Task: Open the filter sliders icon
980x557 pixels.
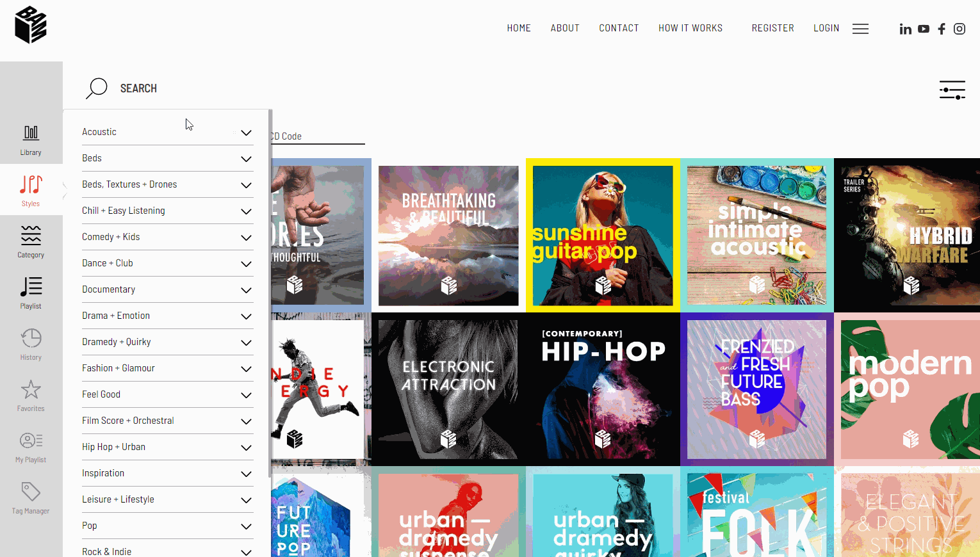Action: [x=952, y=90]
